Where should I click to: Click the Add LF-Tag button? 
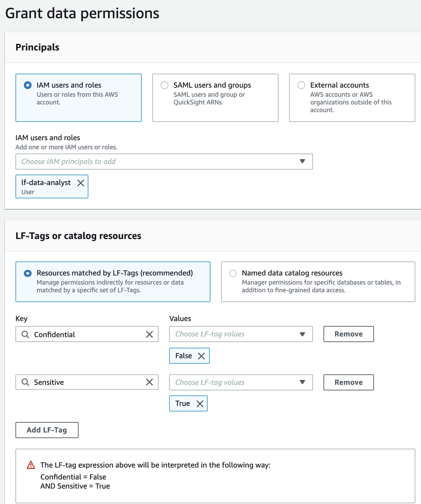tap(47, 430)
